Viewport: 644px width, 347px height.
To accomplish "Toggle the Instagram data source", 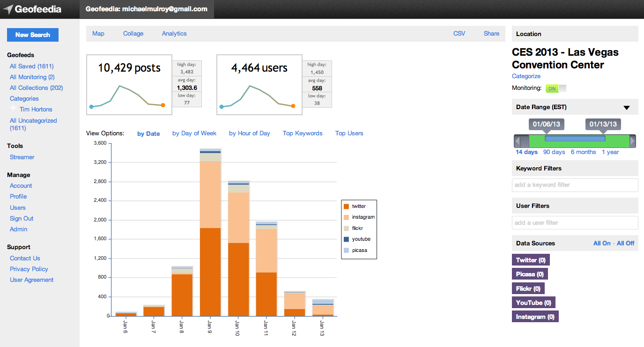I will click(535, 317).
